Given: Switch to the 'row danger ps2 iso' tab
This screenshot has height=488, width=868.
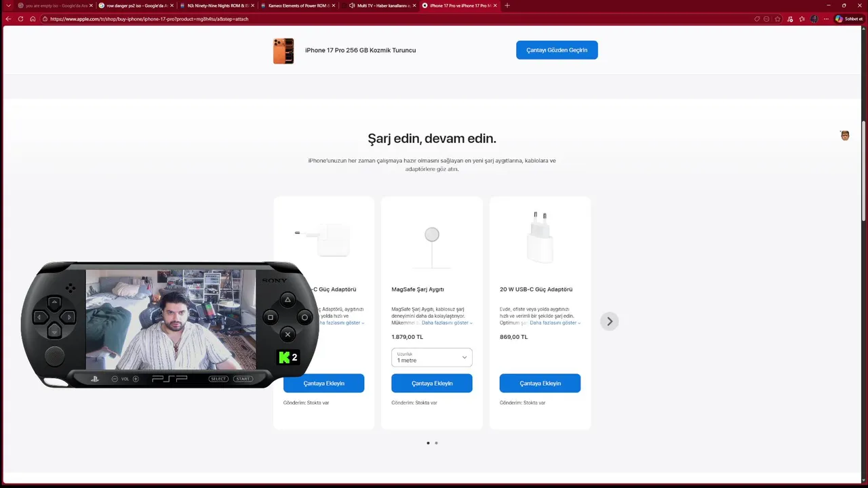Looking at the screenshot, I should point(136,5).
